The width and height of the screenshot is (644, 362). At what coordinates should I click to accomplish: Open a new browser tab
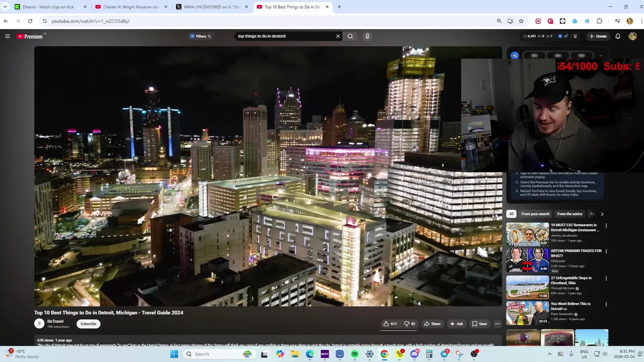click(x=339, y=7)
